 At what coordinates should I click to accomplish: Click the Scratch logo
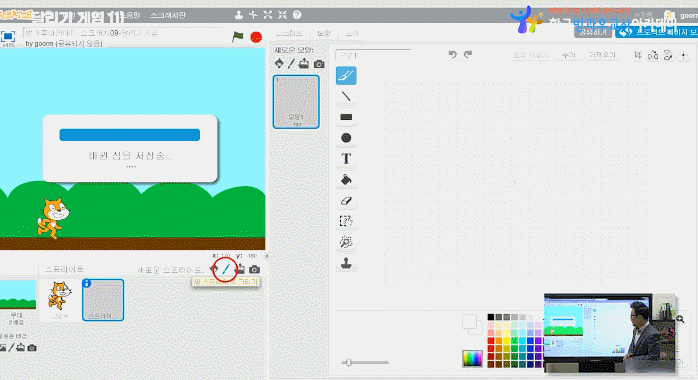point(16,15)
